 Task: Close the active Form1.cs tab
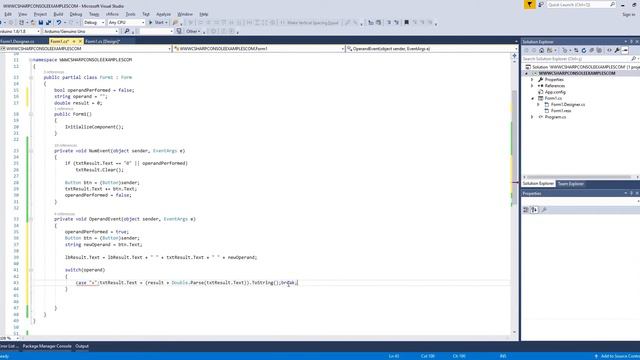pos(80,42)
